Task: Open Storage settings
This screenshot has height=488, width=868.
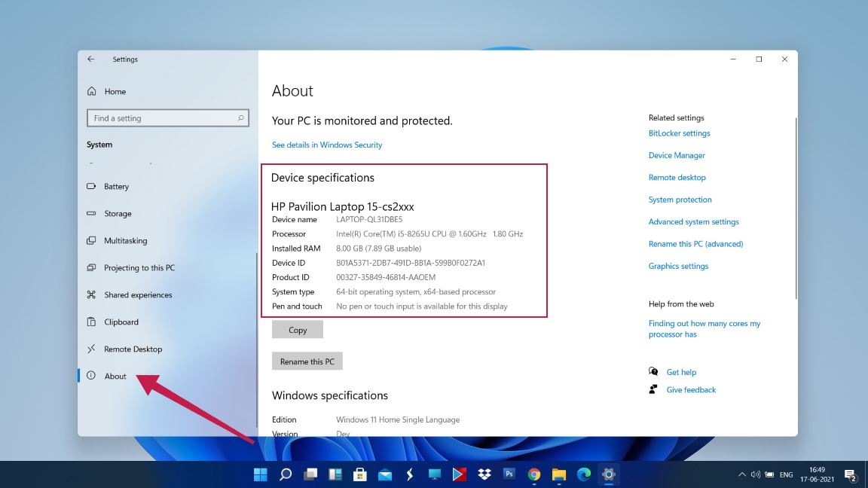Action: (x=118, y=214)
